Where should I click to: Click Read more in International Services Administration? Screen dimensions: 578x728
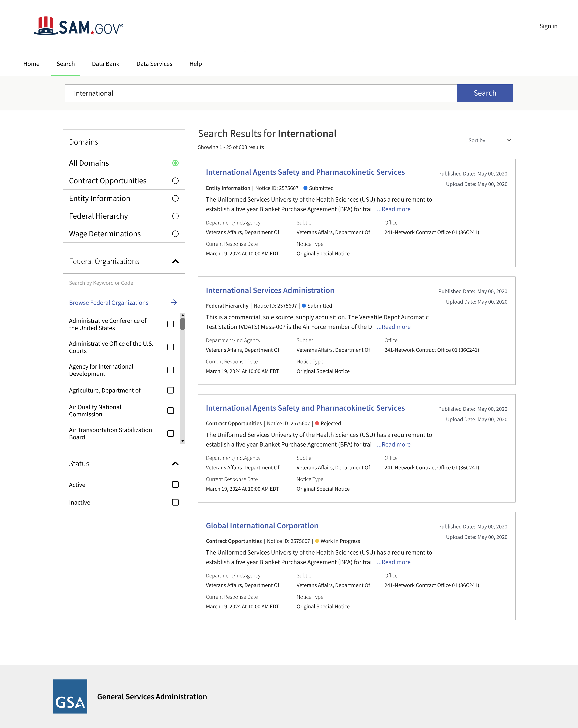click(x=394, y=327)
